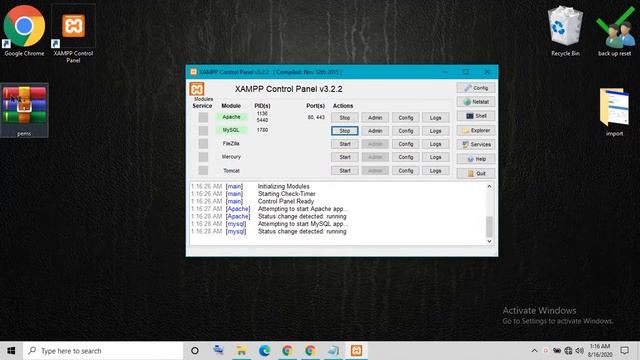Stop the Apache module

(345, 118)
